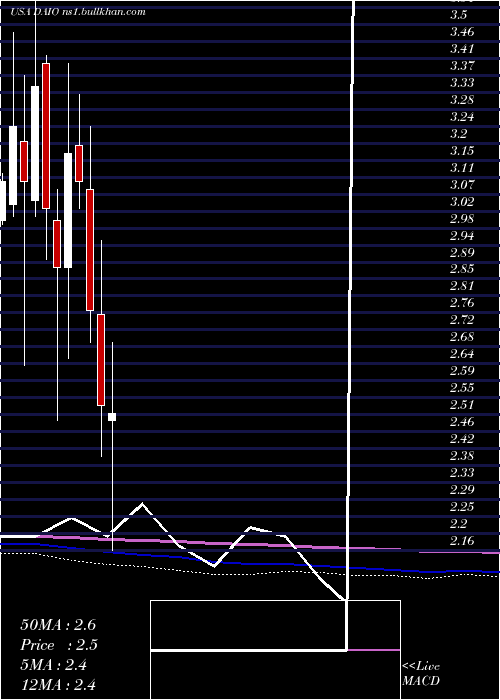Viewport: 500px width, 700px height.
Task: Click the 2.64 price axis value
Action: tap(462, 354)
